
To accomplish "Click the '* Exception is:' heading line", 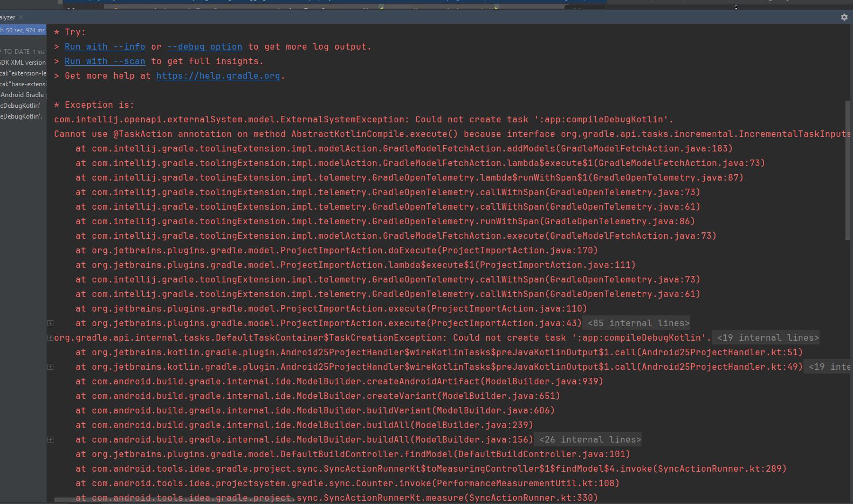I will click(94, 105).
